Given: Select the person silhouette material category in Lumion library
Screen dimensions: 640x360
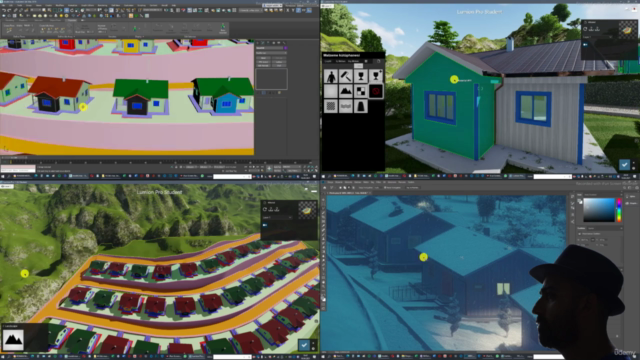Looking at the screenshot, I should (331, 76).
